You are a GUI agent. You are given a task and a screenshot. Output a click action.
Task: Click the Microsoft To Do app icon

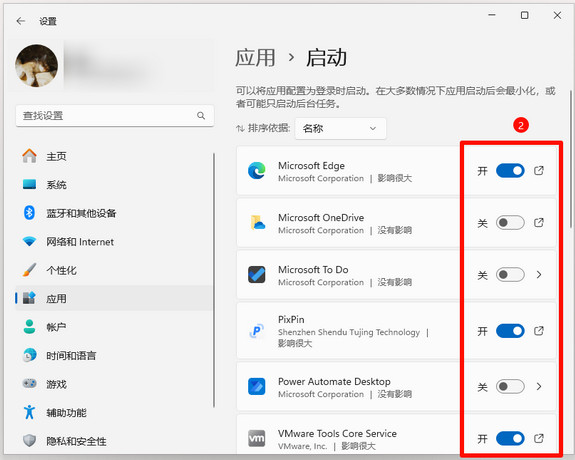pos(257,275)
